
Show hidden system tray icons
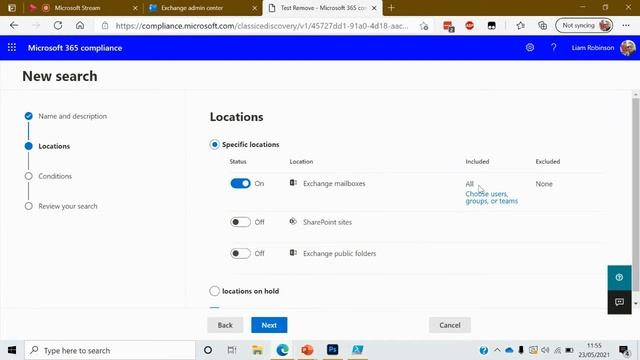click(x=497, y=350)
